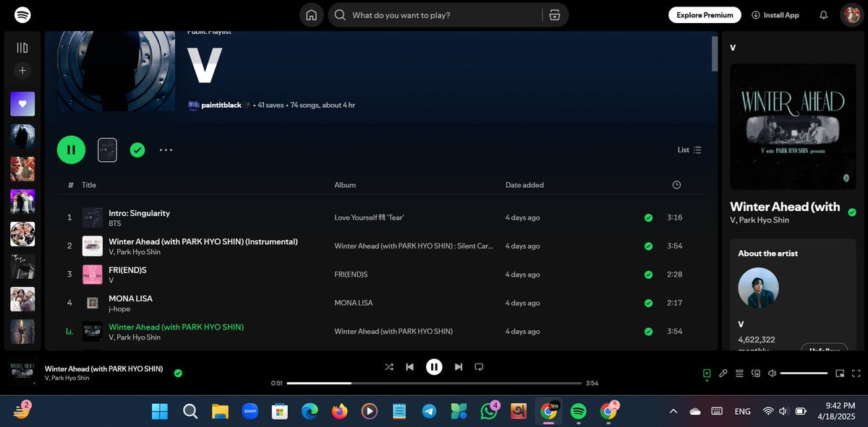Pause the V playlist with green button
Viewport: 868px width, 427px height.
coord(71,150)
